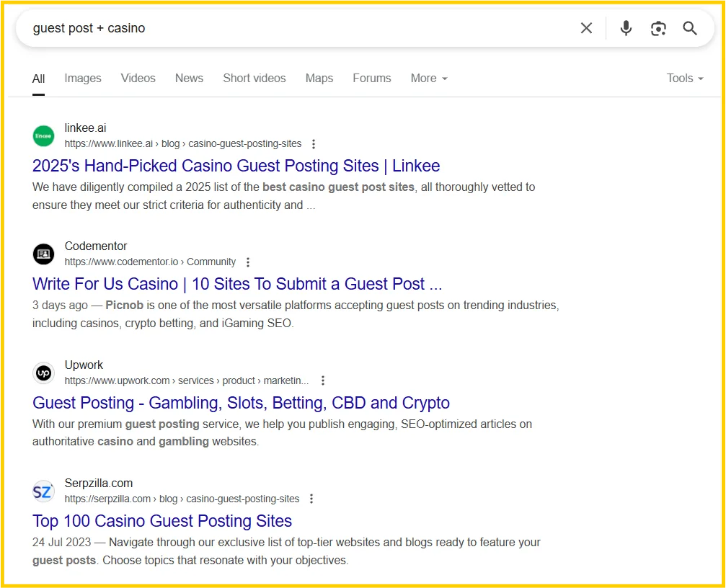Expand the More search filters dropdown

(429, 79)
